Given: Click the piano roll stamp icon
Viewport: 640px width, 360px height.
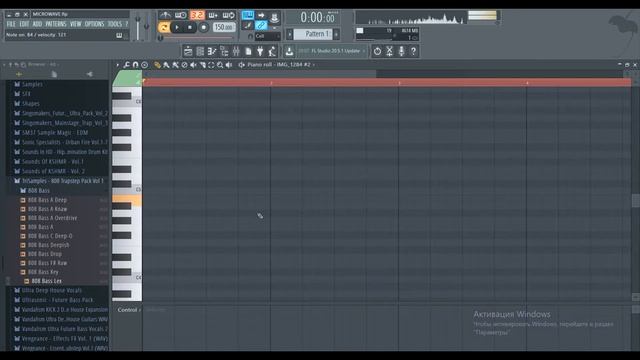Looking at the screenshot, I should pos(144,65).
